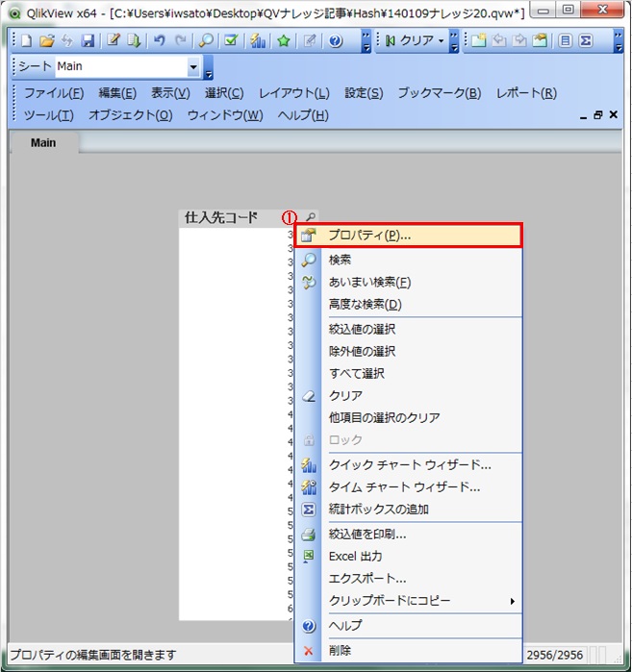
Task: Choose 除外値の選択 from the context menu
Action: 408,352
